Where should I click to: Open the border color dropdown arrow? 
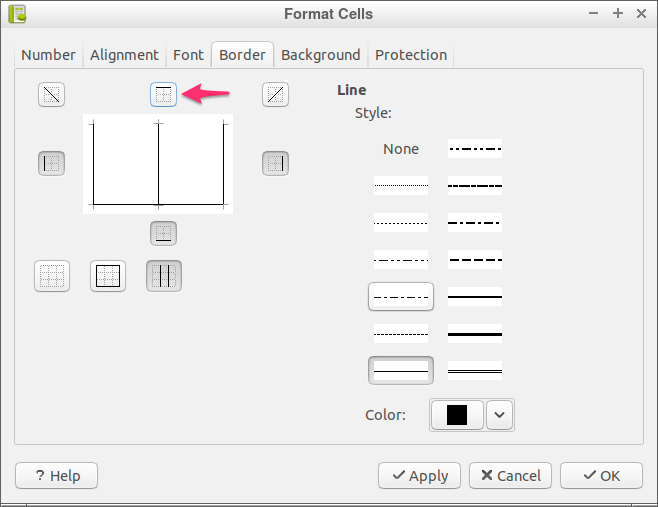click(x=499, y=415)
